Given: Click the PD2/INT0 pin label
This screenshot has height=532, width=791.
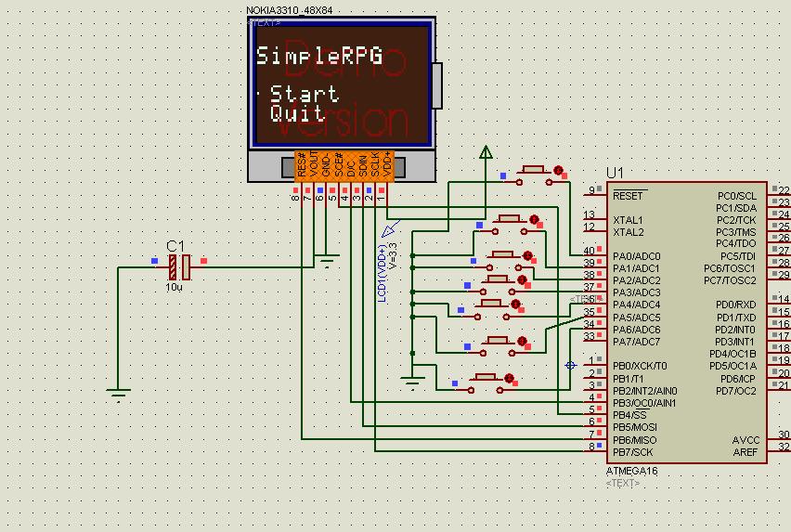Looking at the screenshot, I should 735,330.
